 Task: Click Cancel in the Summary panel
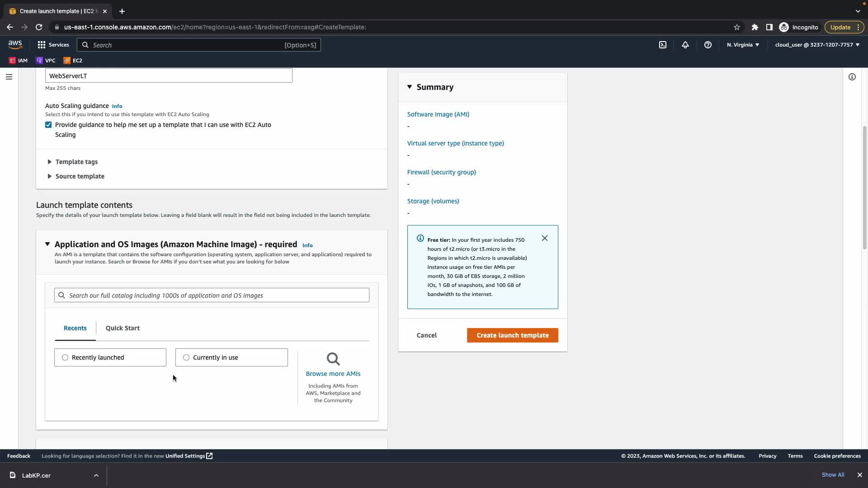[426, 335]
